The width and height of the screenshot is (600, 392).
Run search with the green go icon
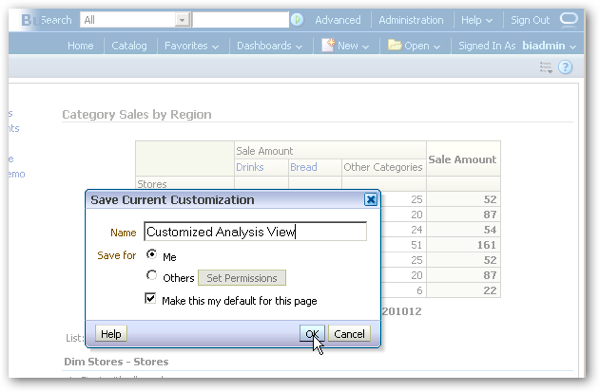(297, 20)
